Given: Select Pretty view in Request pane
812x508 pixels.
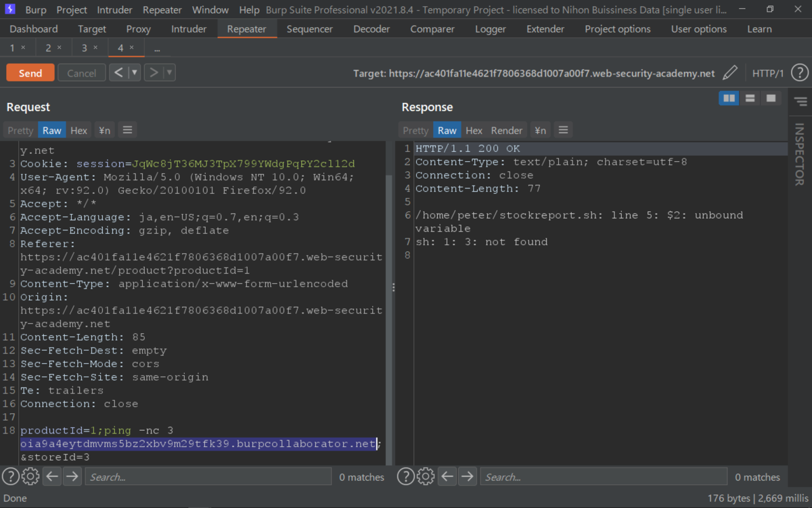Looking at the screenshot, I should (x=20, y=130).
